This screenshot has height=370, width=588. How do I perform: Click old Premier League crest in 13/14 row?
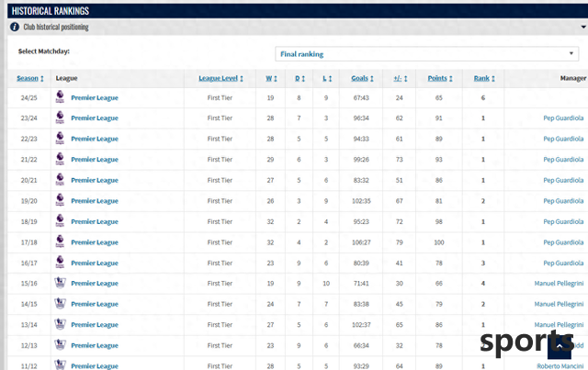pos(60,324)
